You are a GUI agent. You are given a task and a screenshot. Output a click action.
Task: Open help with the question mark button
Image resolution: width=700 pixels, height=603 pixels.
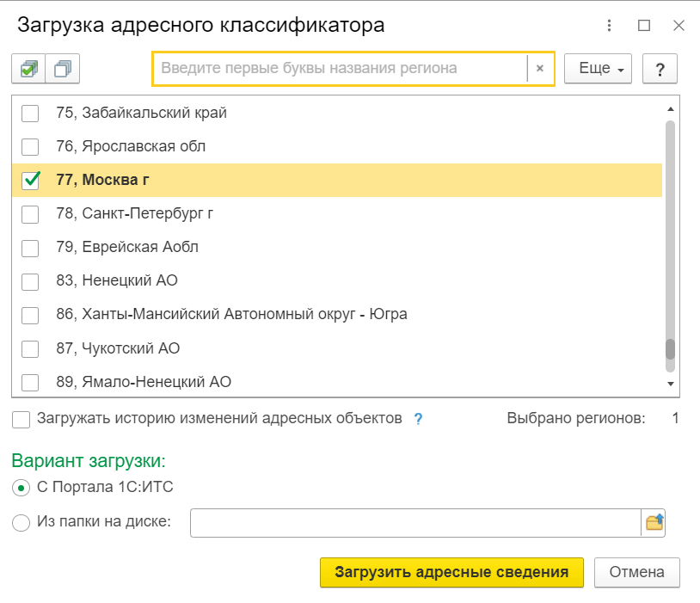660,69
